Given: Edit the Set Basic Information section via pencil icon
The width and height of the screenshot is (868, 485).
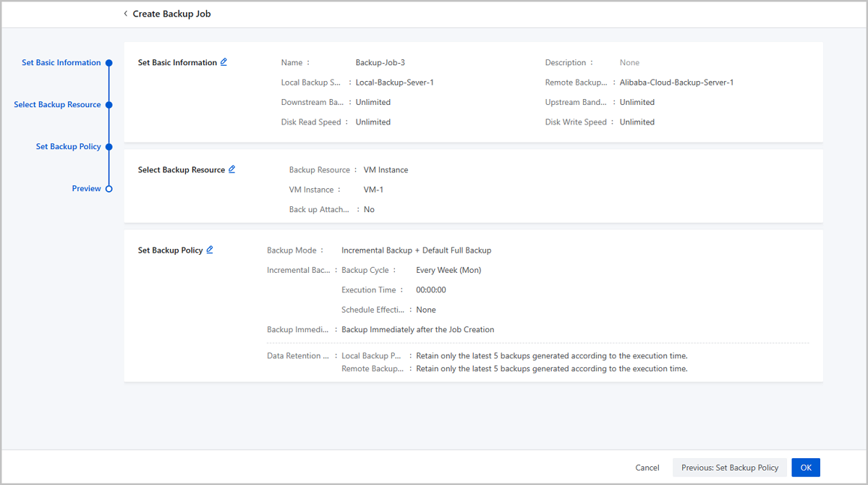Looking at the screenshot, I should tap(224, 62).
